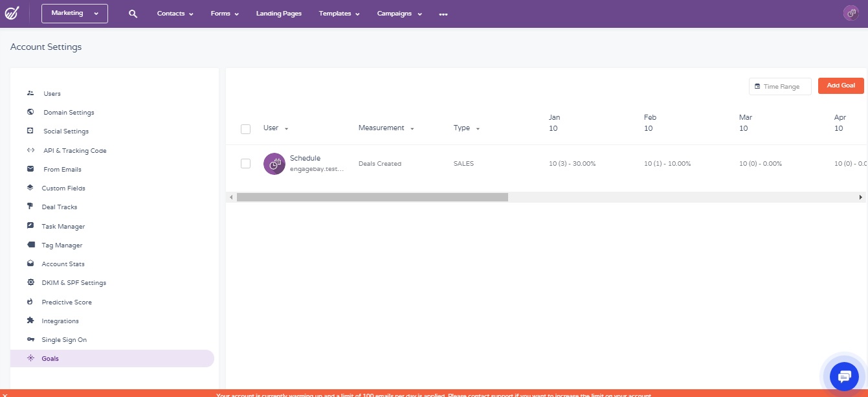
Task: Click the search magnifier icon in top bar
Action: point(133,14)
